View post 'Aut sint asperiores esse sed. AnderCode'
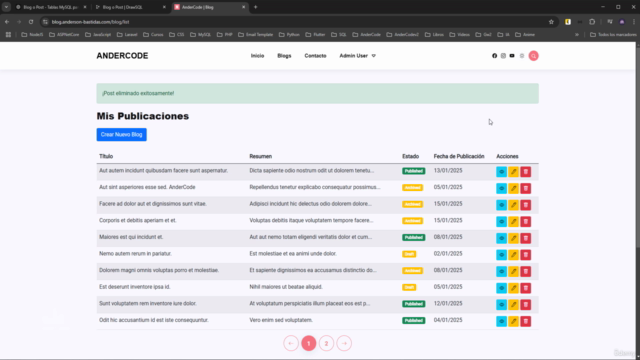The width and height of the screenshot is (640, 360). [x=501, y=189]
